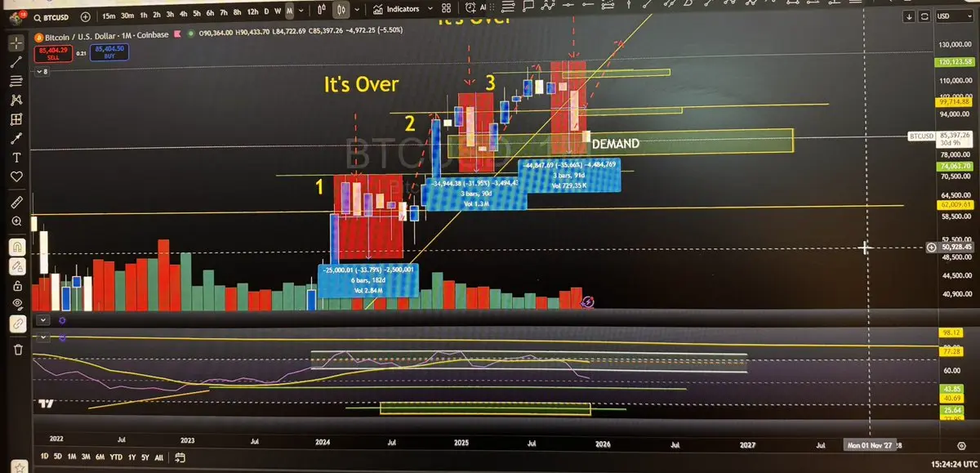Set range to 3M
This screenshot has width=980, height=473.
[87, 457]
